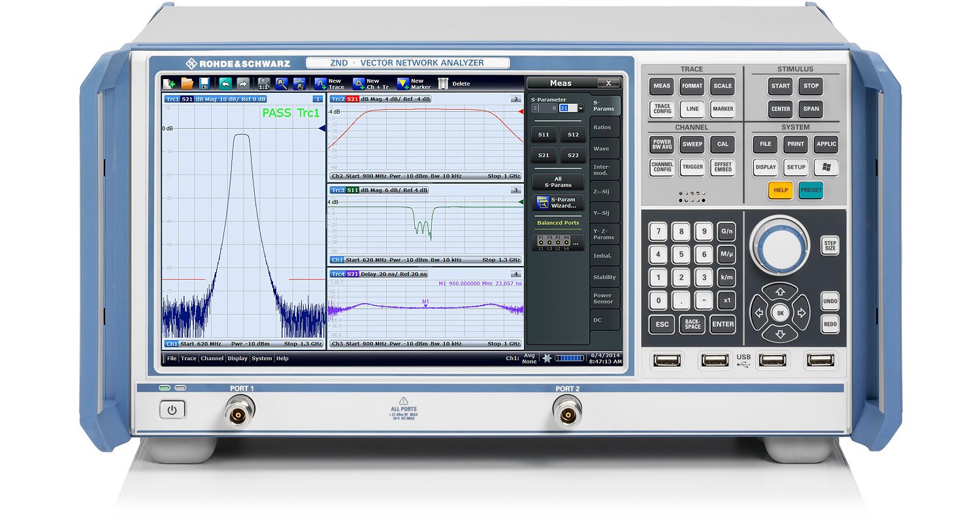Switch to the Stability tab

[x=604, y=277]
